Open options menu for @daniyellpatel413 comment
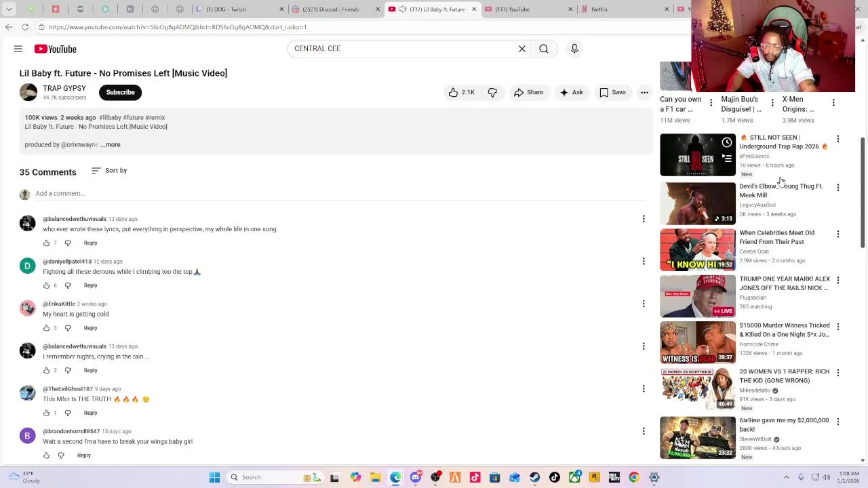 coord(644,261)
